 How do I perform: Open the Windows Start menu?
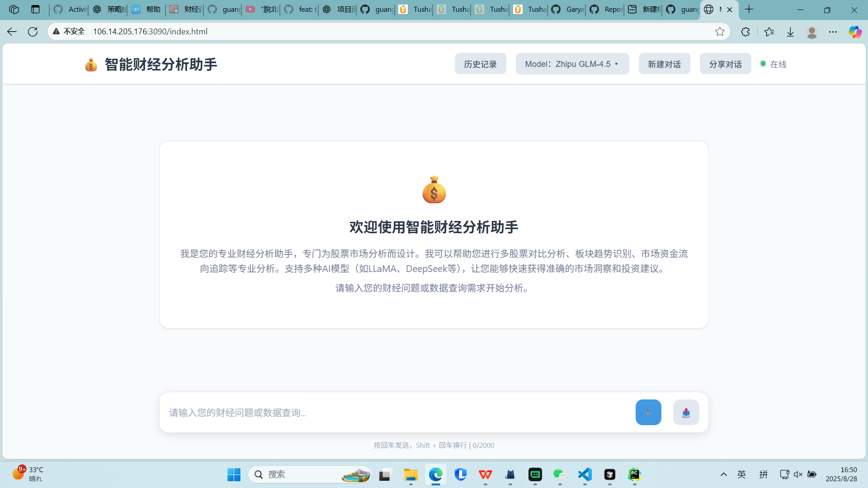(x=234, y=474)
